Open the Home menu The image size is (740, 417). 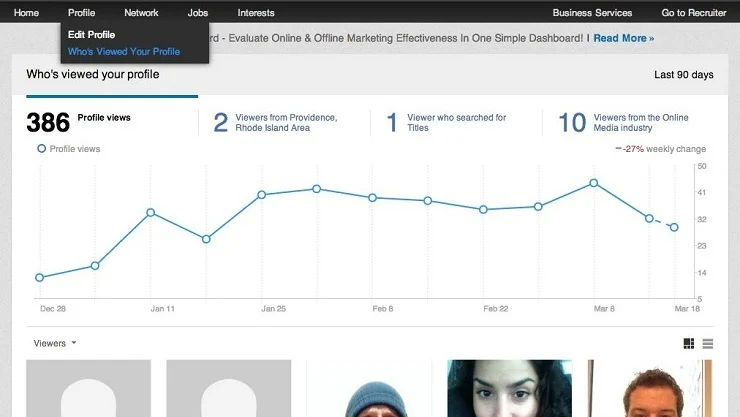(x=26, y=13)
